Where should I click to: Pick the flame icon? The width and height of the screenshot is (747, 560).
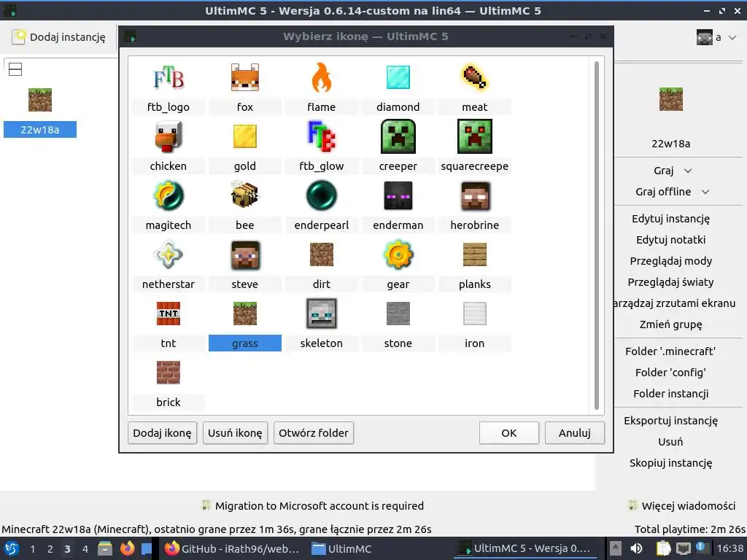coord(322,77)
